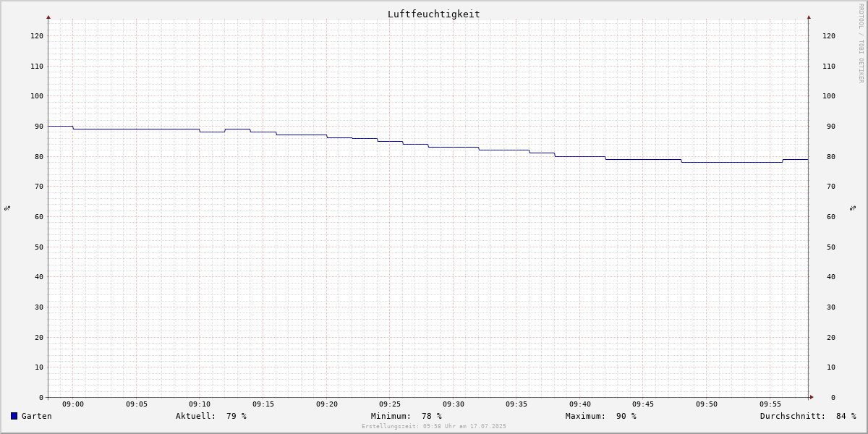Image resolution: width=868 pixels, height=434 pixels.
Task: Click the 09:50 time axis label
Action: (x=707, y=404)
